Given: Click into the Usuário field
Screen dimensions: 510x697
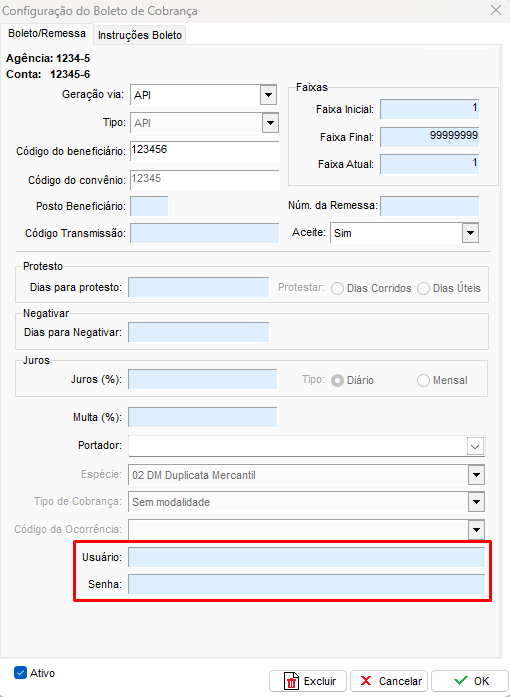Looking at the screenshot, I should [306, 557].
